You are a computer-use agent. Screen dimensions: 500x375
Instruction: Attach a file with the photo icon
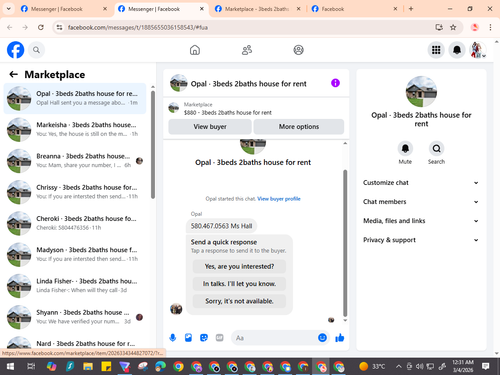click(188, 338)
